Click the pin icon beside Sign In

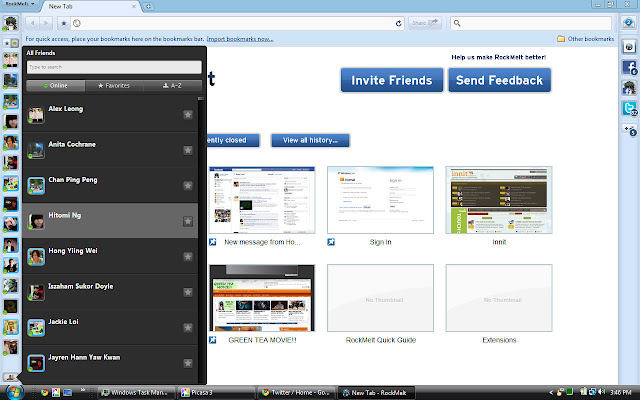click(331, 242)
